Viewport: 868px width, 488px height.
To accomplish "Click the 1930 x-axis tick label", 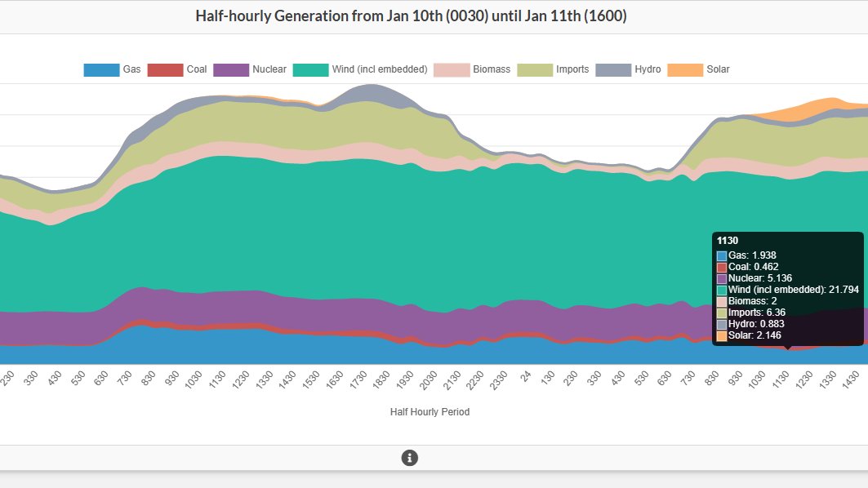I will 405,379.
